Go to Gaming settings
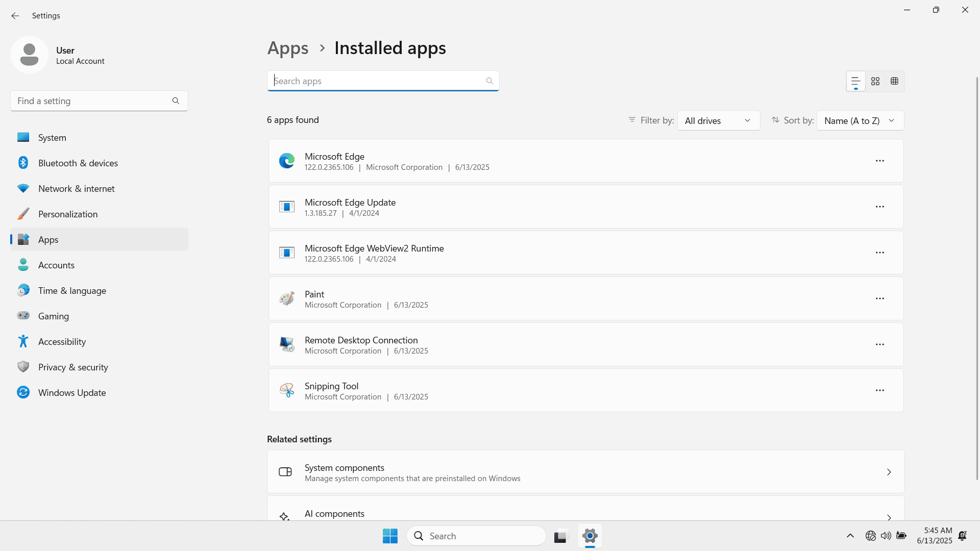This screenshot has height=551, width=980. [x=99, y=316]
